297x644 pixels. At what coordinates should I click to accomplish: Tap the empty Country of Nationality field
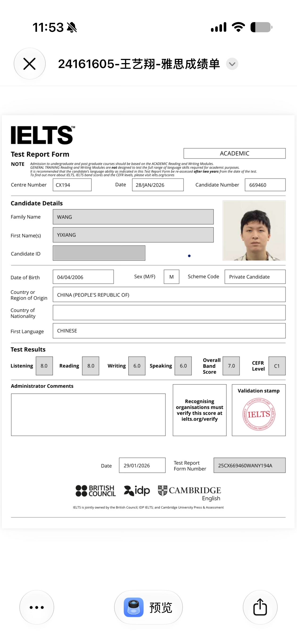point(169,313)
